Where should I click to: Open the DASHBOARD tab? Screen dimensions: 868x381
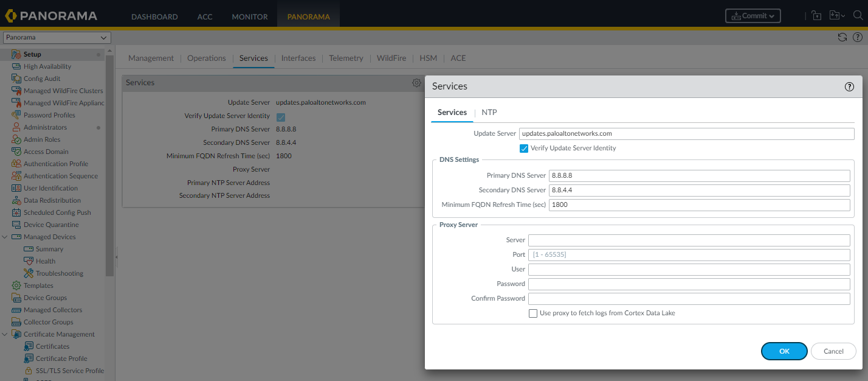pos(154,16)
